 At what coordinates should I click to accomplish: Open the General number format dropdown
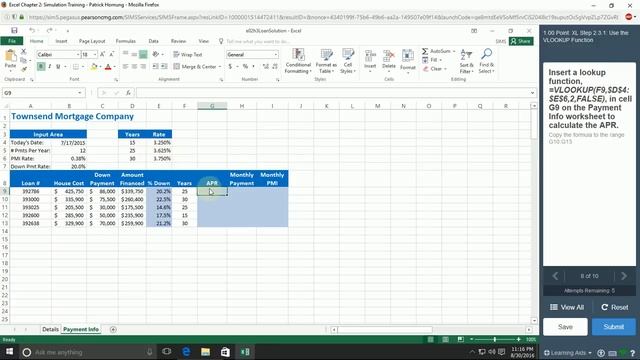click(276, 54)
